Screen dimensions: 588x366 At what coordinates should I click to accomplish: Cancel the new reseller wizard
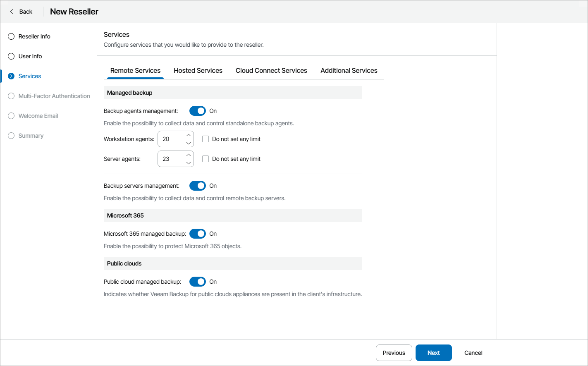click(x=473, y=353)
